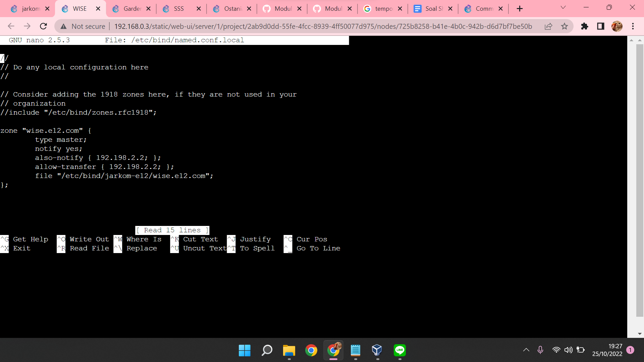
Task: Toggle the bookmark star for this page
Action: coord(565,26)
